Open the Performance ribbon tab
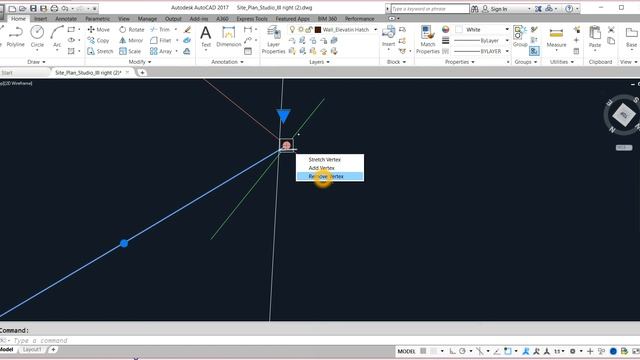640x360 pixels. pyautogui.click(x=359, y=19)
